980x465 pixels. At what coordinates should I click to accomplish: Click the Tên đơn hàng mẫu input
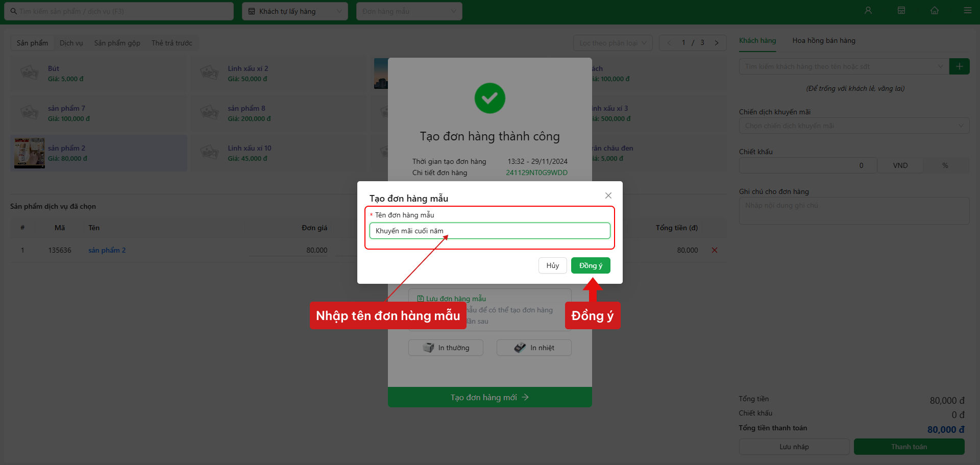[489, 231]
